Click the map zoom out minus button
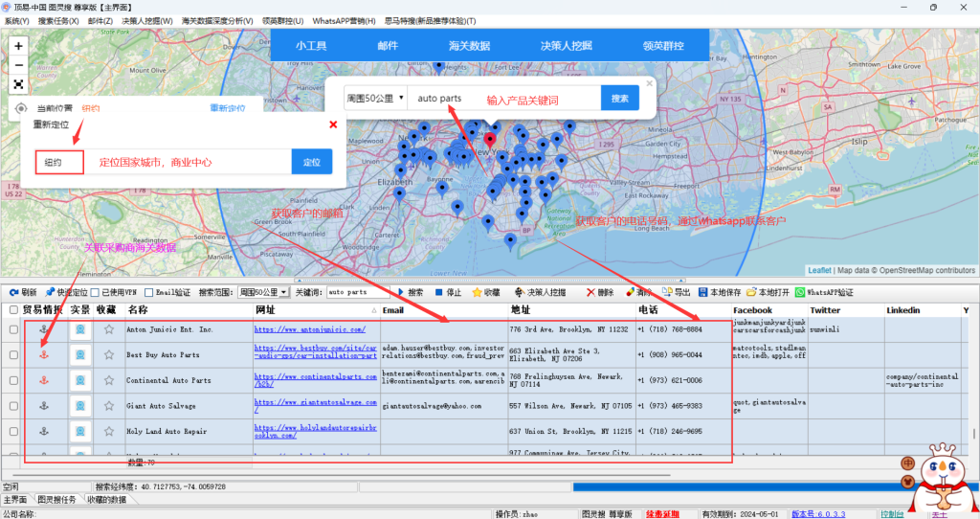Viewport: 980px width, 519px height. (x=18, y=64)
